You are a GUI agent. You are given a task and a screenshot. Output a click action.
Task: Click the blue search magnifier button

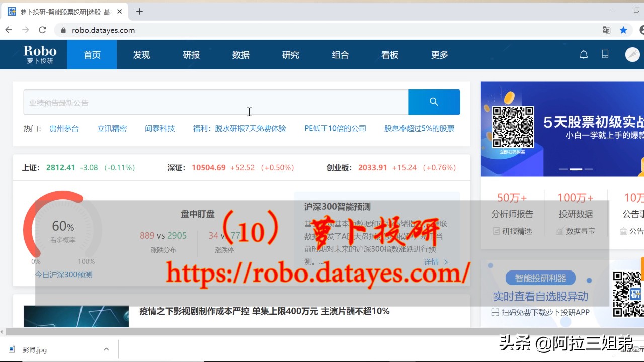434,102
